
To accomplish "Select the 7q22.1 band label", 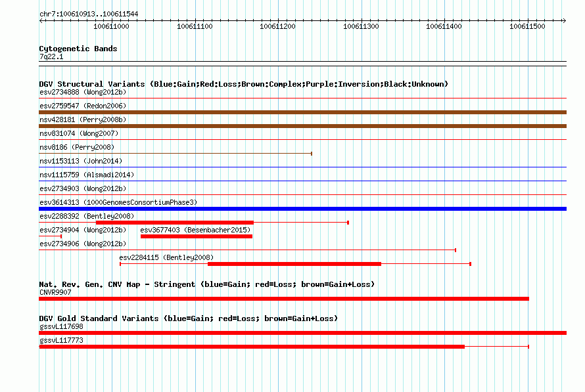I will pos(51,56).
